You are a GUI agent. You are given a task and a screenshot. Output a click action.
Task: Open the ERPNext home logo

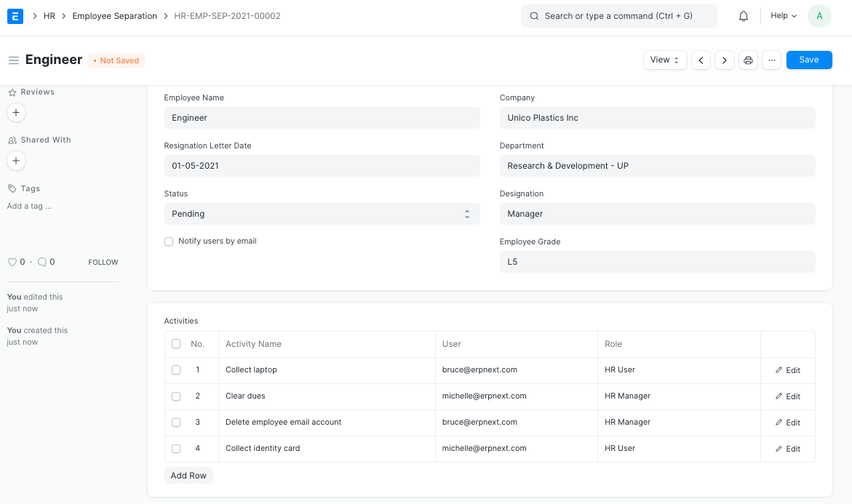(15, 15)
